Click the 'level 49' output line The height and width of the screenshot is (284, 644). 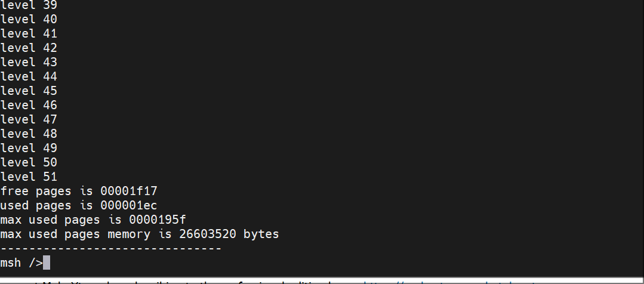coord(29,148)
